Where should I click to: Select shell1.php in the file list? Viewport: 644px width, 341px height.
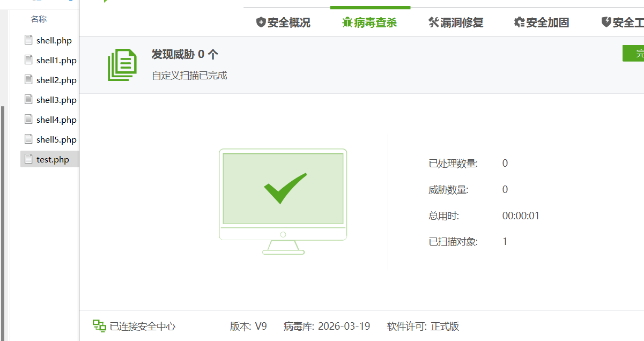56,61
